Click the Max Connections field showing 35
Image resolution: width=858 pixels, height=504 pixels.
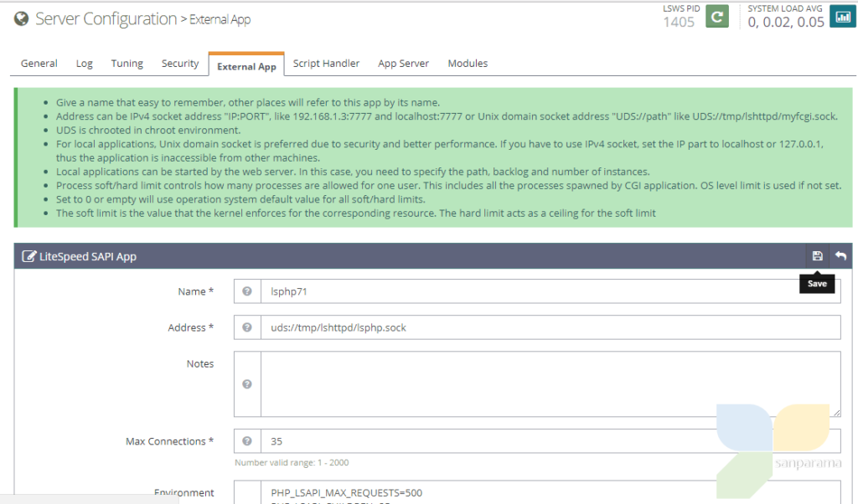(486, 441)
